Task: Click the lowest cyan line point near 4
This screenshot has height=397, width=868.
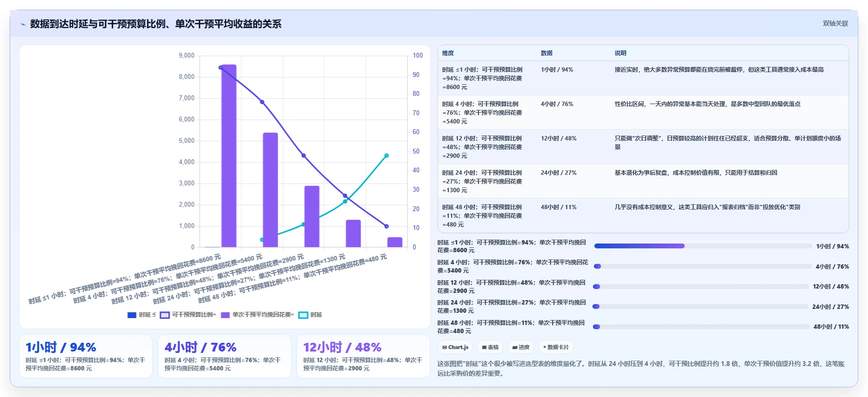Action: point(262,240)
